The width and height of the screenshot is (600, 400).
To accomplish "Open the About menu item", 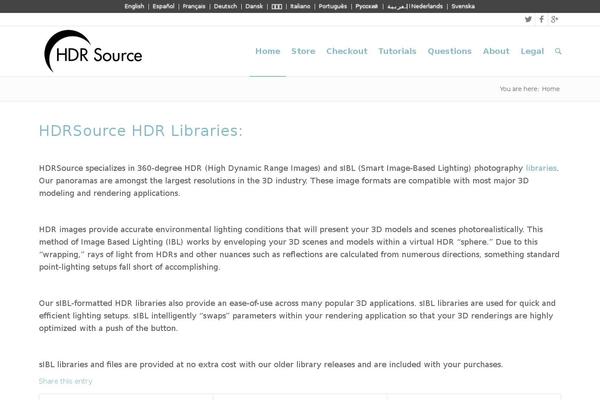I will click(x=496, y=51).
